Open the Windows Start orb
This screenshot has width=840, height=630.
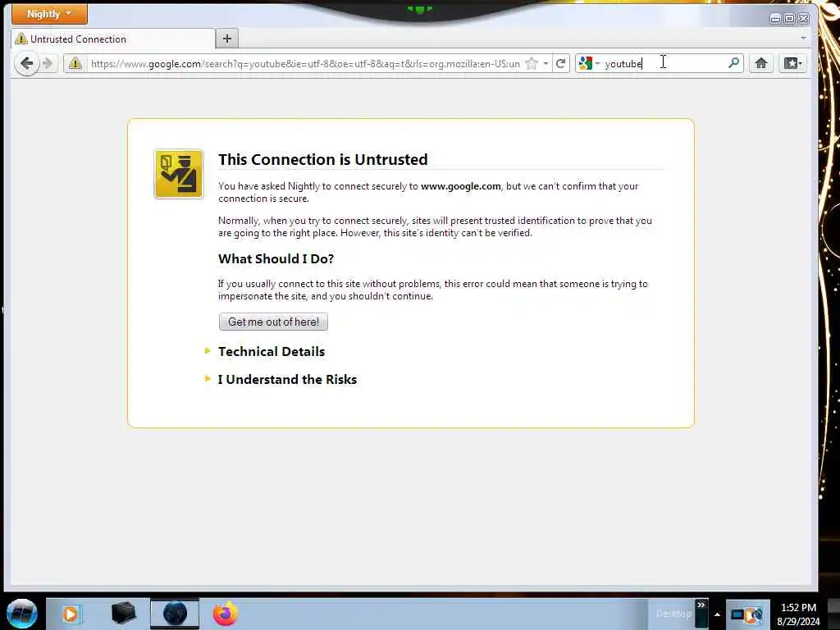coord(22,614)
